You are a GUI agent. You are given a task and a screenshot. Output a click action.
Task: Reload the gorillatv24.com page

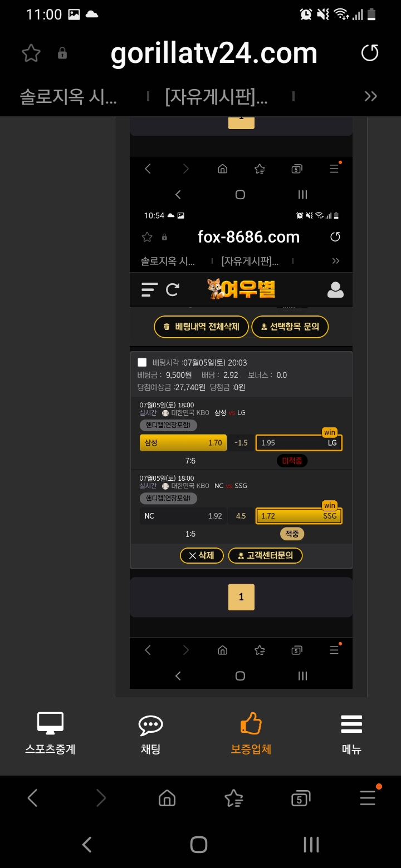(370, 53)
